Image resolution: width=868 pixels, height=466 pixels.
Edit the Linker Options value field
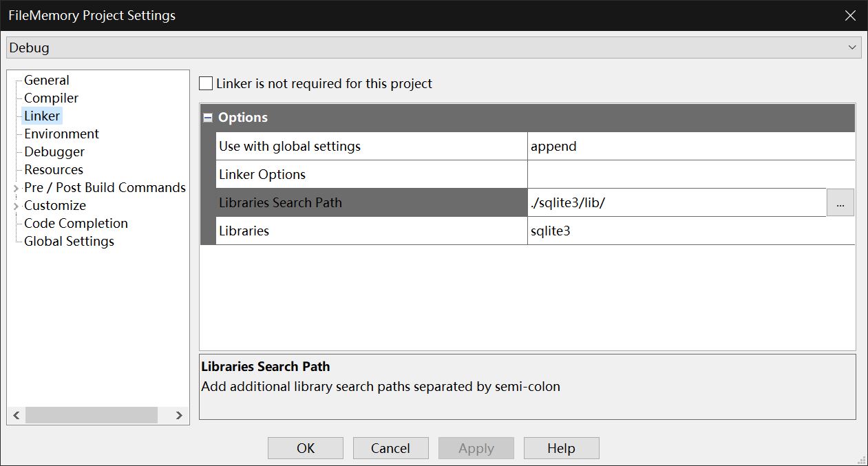[690, 175]
